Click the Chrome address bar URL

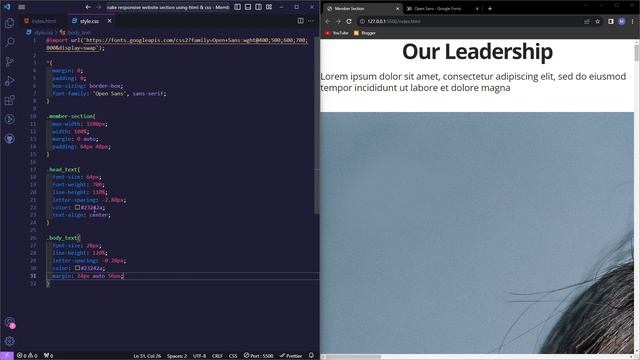[393, 21]
